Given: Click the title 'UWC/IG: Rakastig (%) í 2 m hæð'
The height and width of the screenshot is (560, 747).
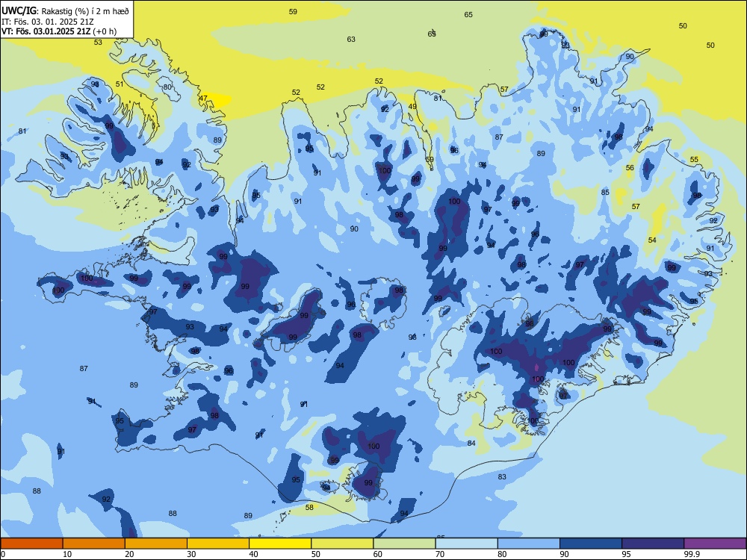Looking at the screenshot, I should tap(65, 10).
